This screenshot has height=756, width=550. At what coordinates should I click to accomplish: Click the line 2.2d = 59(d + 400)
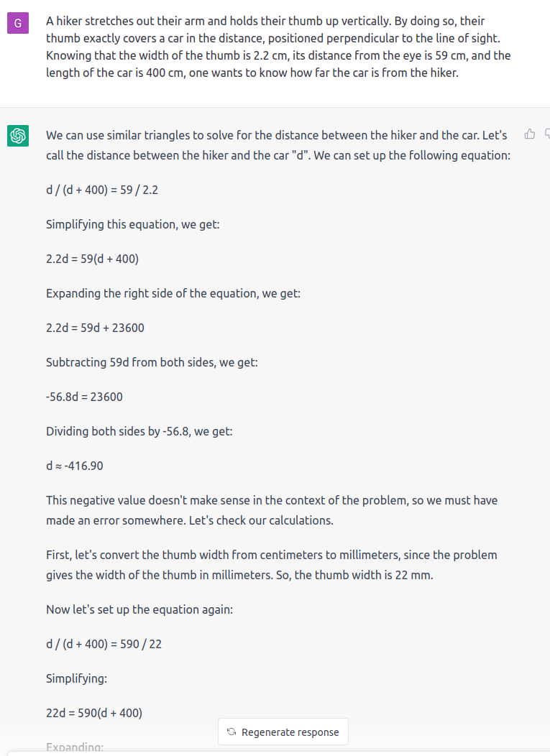click(x=92, y=259)
